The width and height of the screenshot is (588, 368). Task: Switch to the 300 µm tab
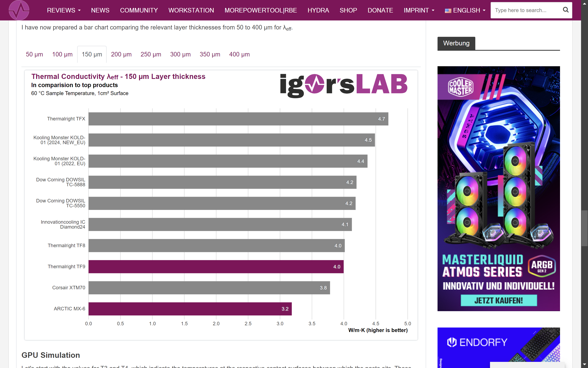tap(180, 54)
